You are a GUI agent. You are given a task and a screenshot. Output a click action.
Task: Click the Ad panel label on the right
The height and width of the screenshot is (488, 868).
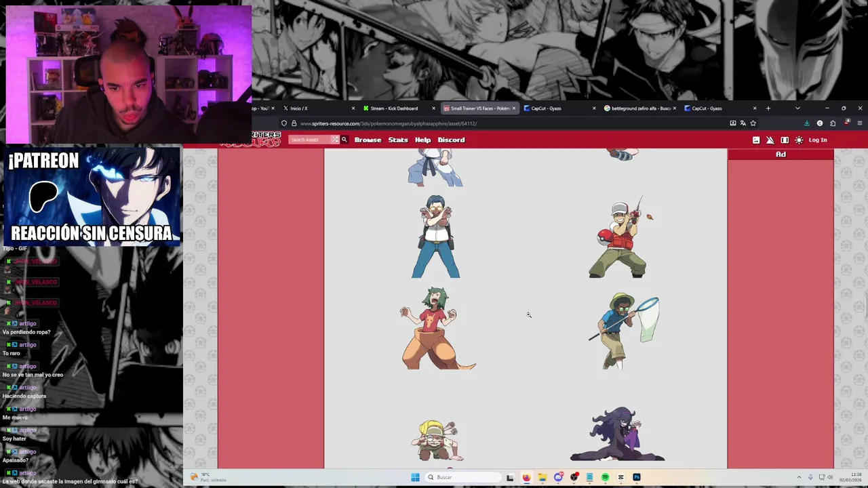coord(781,155)
